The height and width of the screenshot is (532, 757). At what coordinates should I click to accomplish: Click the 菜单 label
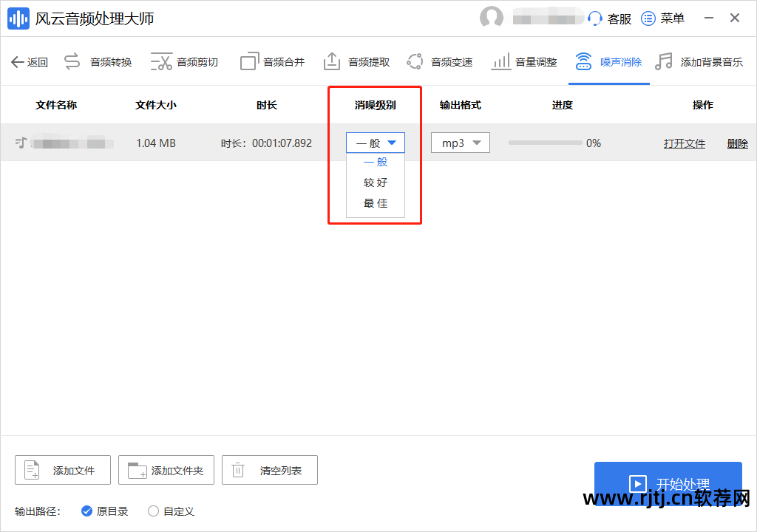coord(673,18)
